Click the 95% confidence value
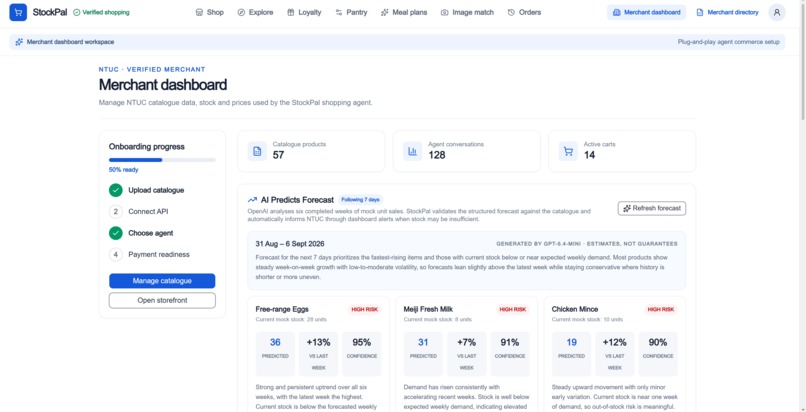 coord(361,343)
